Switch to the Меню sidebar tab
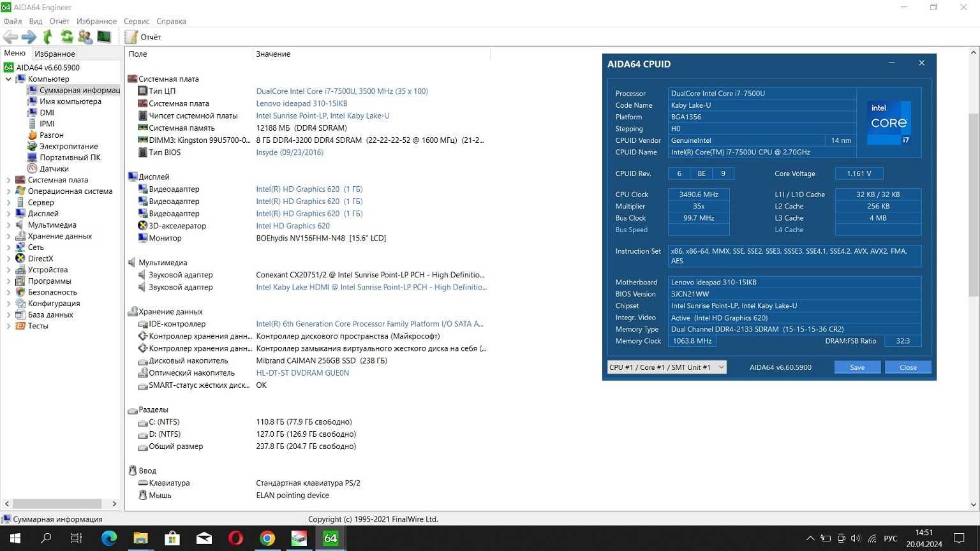980x551 pixels. (15, 54)
